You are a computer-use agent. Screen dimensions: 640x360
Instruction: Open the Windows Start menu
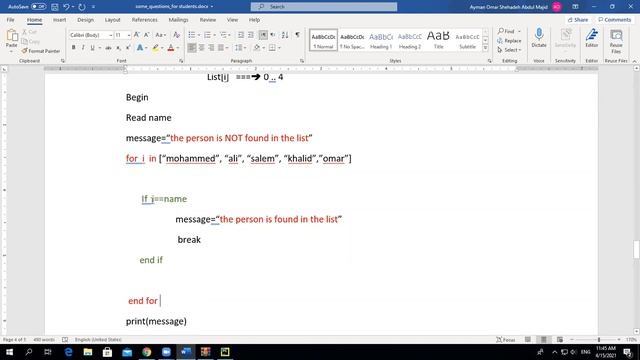tap(9, 352)
